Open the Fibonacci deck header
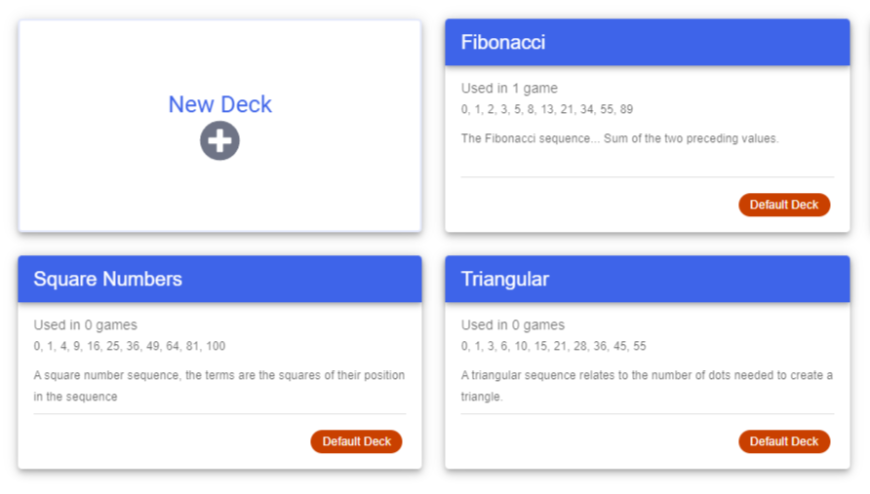 point(647,43)
